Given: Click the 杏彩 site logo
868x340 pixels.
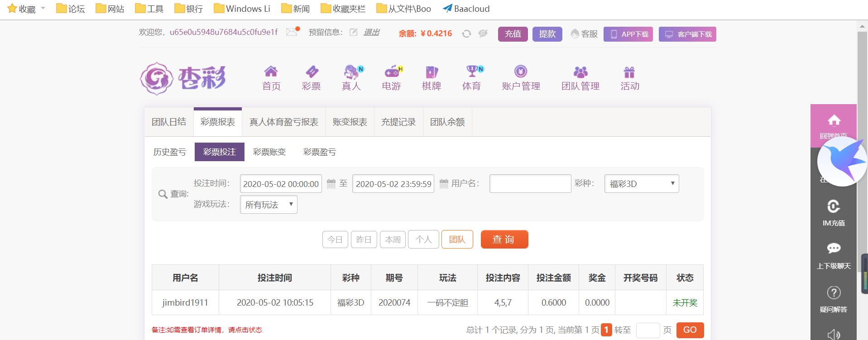Looking at the screenshot, I should (x=182, y=79).
